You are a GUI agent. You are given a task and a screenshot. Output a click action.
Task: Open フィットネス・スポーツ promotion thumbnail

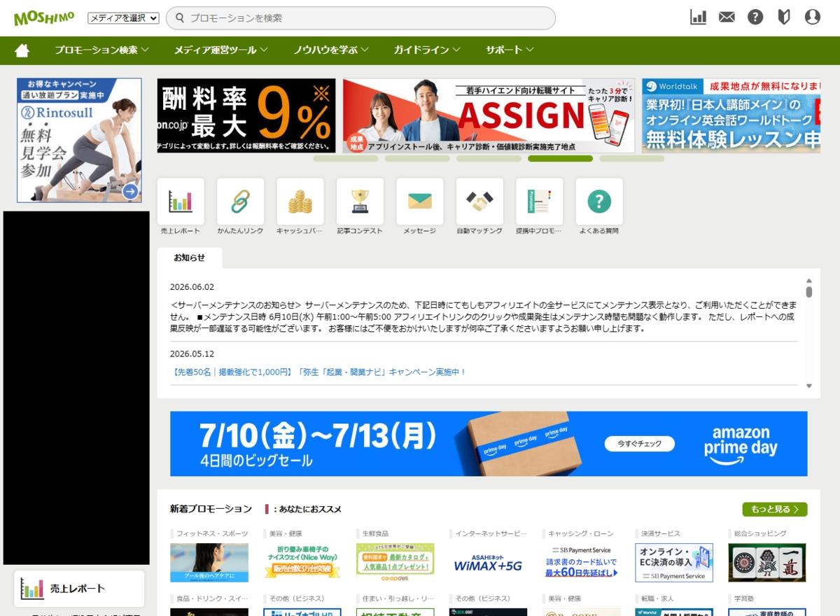[x=209, y=563]
